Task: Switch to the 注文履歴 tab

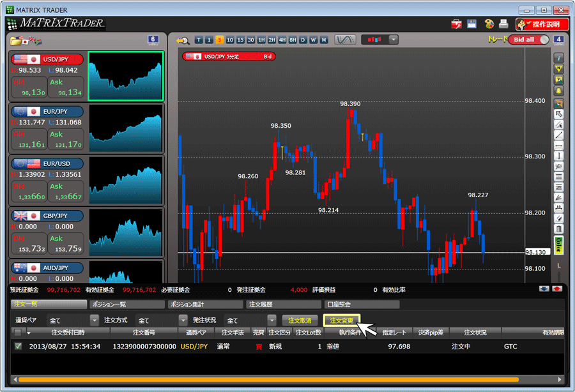Action: tap(284, 304)
